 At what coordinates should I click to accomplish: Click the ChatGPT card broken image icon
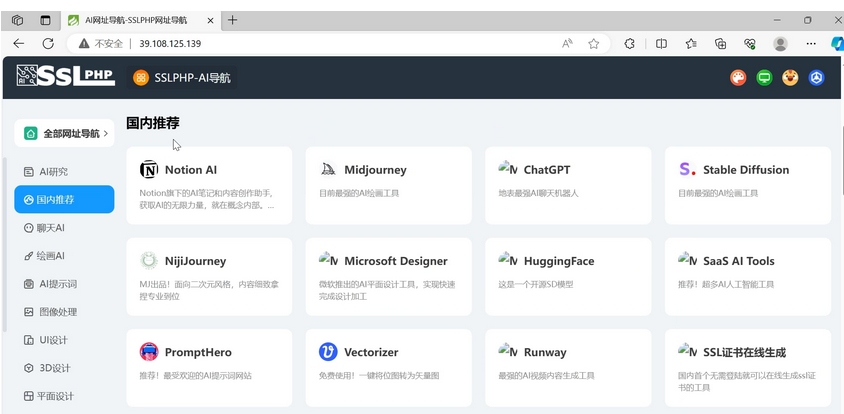(x=508, y=169)
